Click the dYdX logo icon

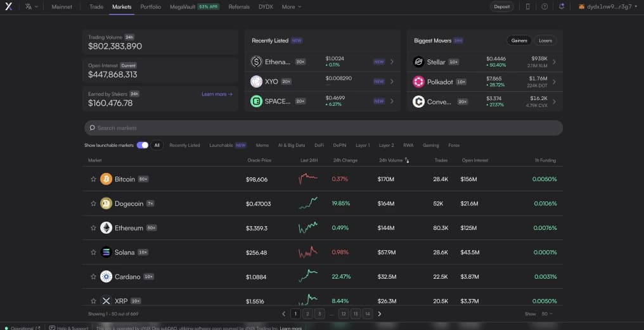click(9, 6)
